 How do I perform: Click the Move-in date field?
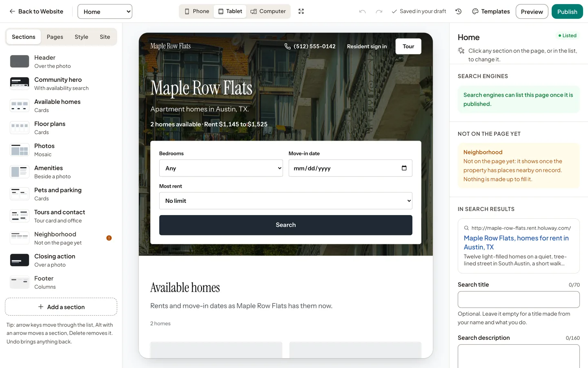point(350,168)
